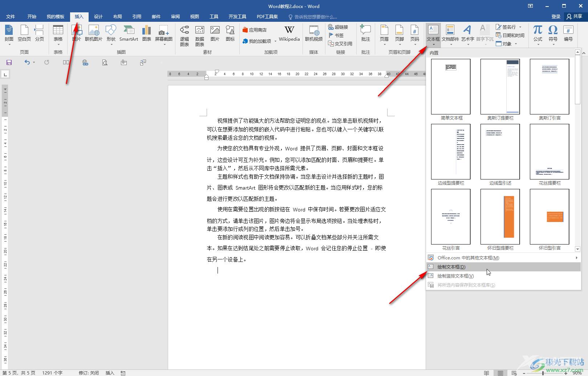Expand the undo history dropdown arrow

click(34, 62)
